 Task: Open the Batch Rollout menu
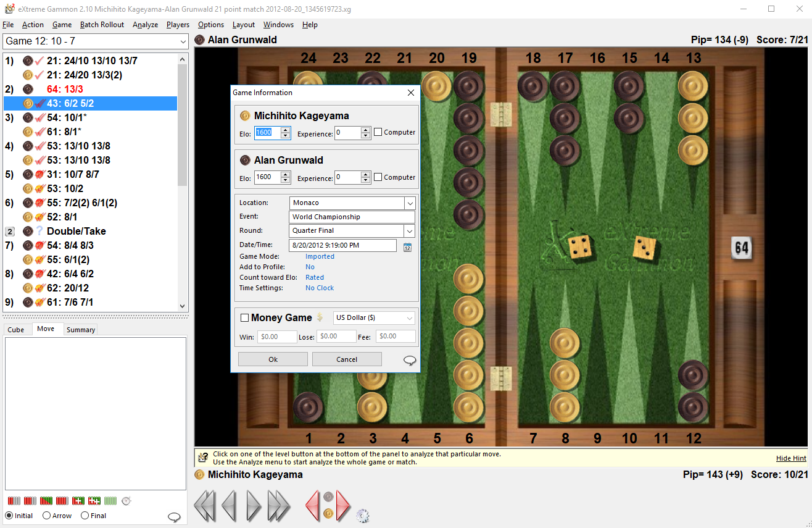(102, 25)
